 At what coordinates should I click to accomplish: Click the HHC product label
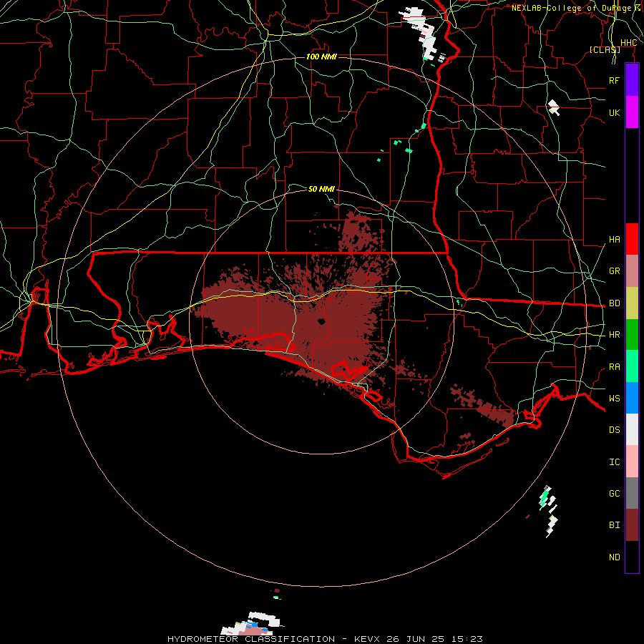(x=628, y=43)
